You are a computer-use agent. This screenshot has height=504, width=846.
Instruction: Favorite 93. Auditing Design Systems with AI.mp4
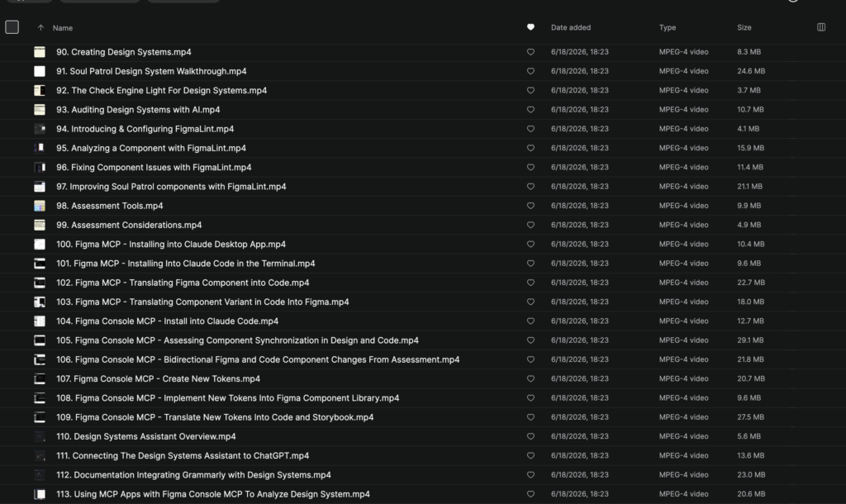[530, 110]
